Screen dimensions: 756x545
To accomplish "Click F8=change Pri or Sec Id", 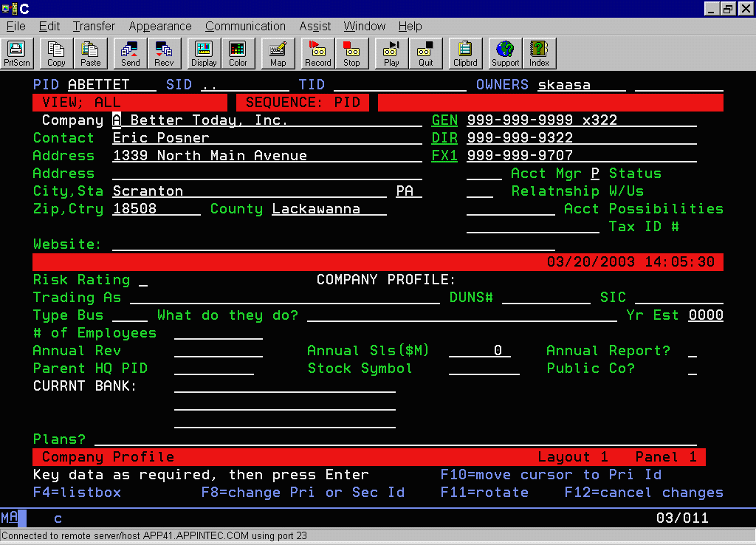I will click(x=303, y=493).
